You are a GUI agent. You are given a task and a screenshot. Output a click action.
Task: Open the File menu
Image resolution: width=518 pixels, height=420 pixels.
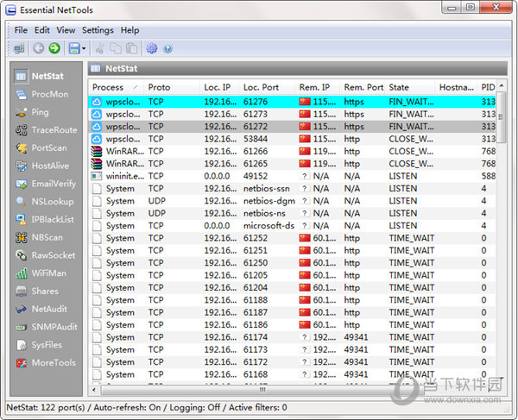[x=21, y=30]
